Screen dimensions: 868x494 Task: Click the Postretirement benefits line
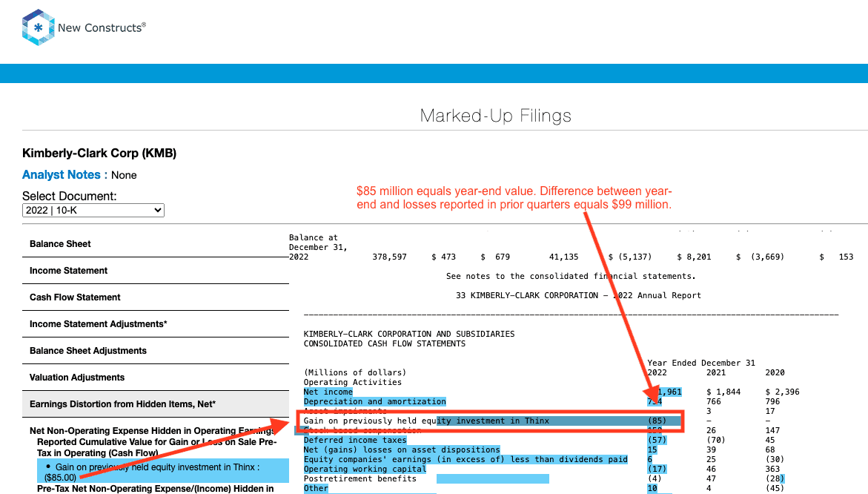pos(360,479)
